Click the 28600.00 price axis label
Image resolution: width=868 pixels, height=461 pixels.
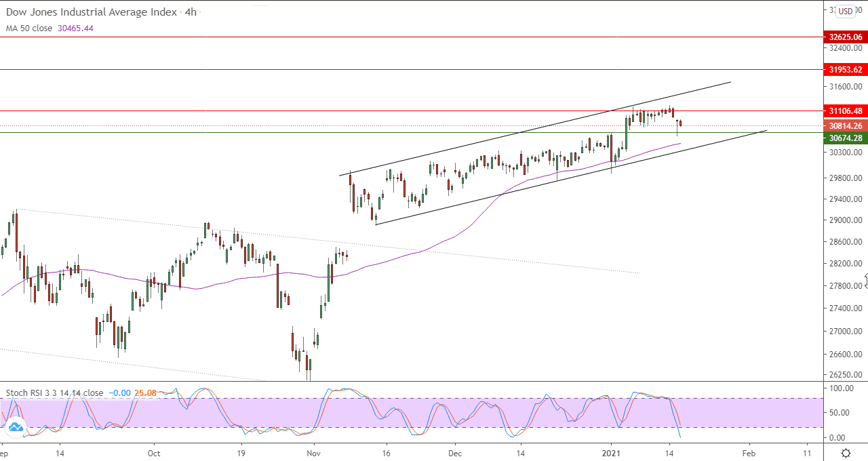846,242
